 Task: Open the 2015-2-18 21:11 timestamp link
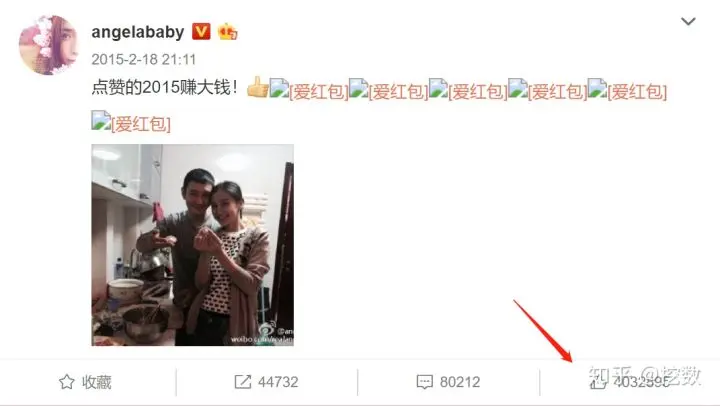pos(143,59)
